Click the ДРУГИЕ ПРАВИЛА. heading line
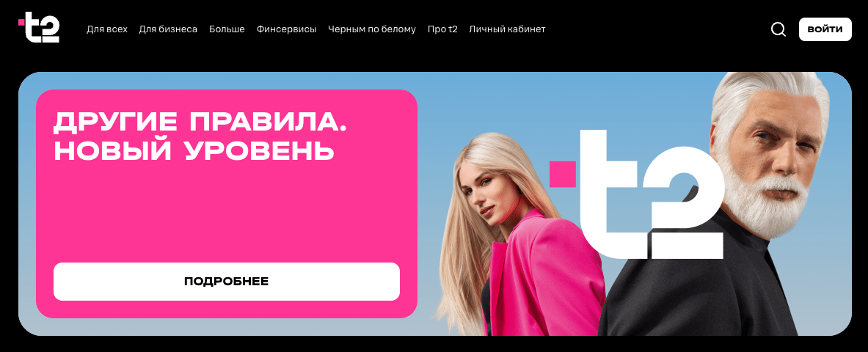The width and height of the screenshot is (868, 352). 200,121
